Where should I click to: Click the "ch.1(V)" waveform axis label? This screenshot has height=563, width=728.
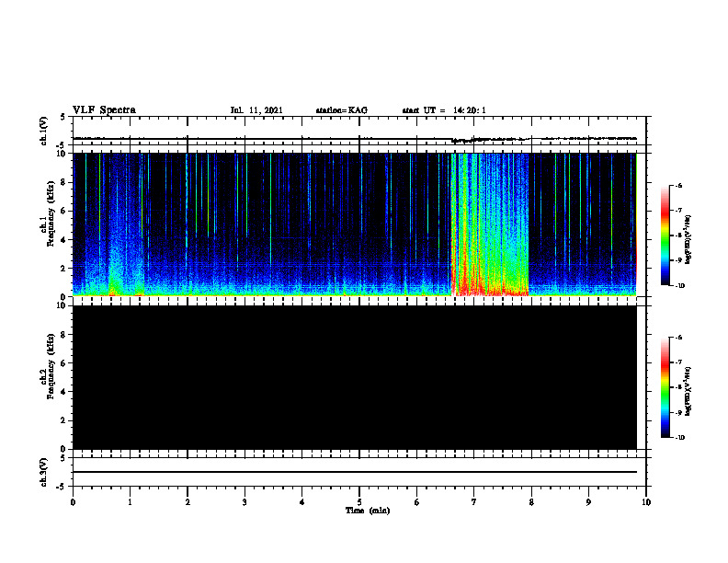[43, 131]
